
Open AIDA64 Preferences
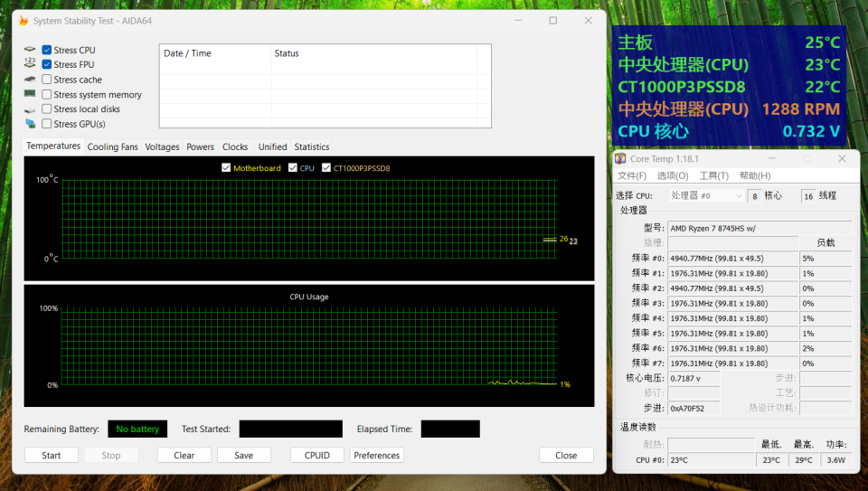pos(376,455)
